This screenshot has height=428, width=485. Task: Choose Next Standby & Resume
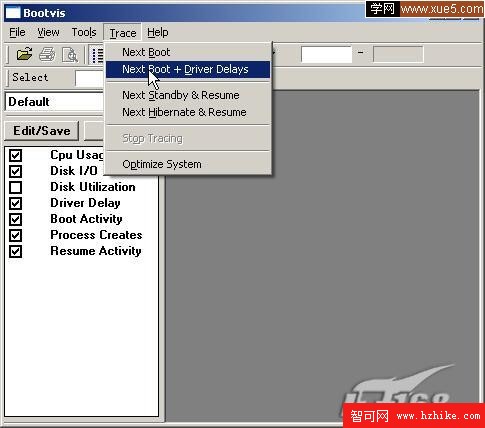coord(188,95)
